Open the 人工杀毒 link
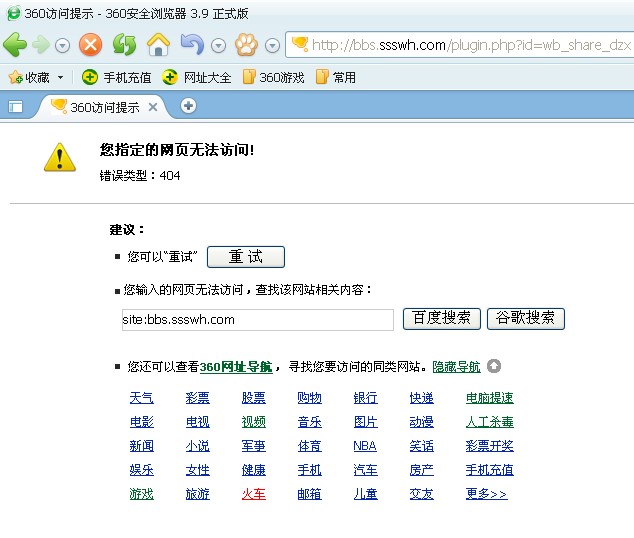This screenshot has height=538, width=634. pyautogui.click(x=490, y=422)
